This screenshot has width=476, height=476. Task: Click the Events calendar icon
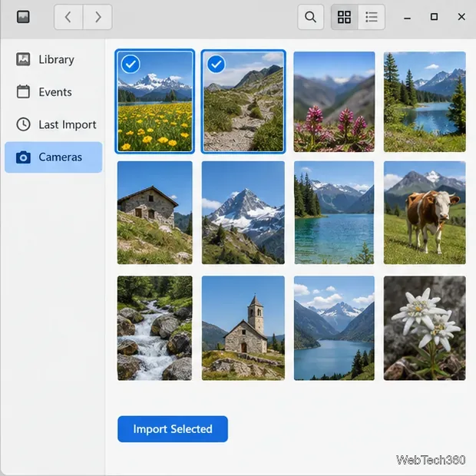pyautogui.click(x=23, y=91)
